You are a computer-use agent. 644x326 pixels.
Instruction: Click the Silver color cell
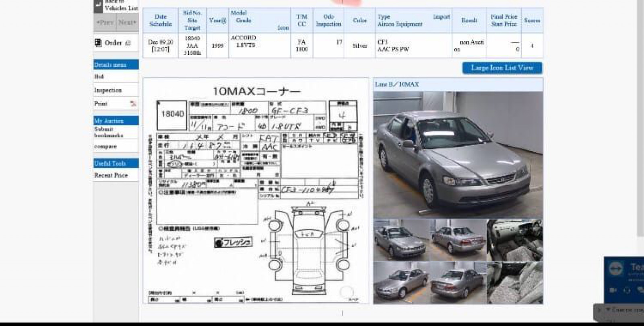(x=359, y=46)
